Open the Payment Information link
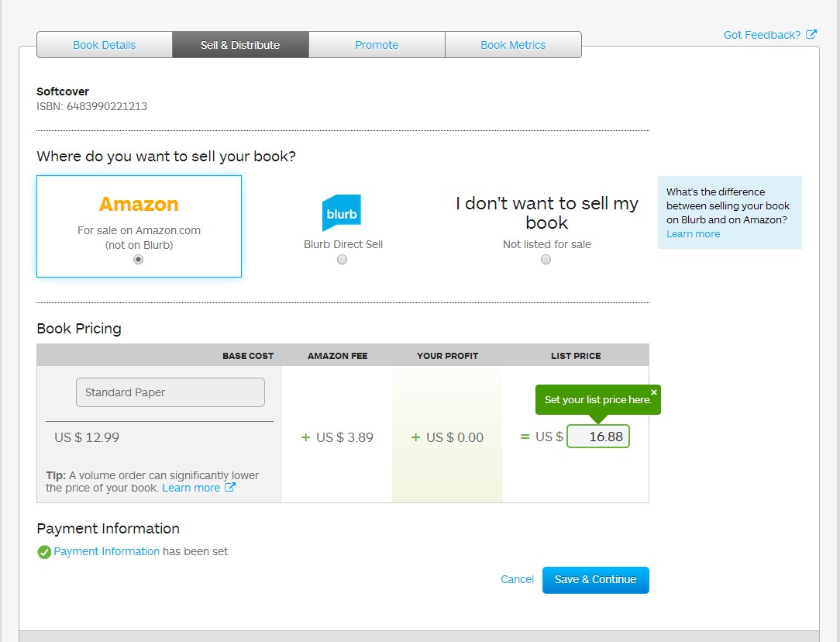840x642 pixels. [107, 551]
